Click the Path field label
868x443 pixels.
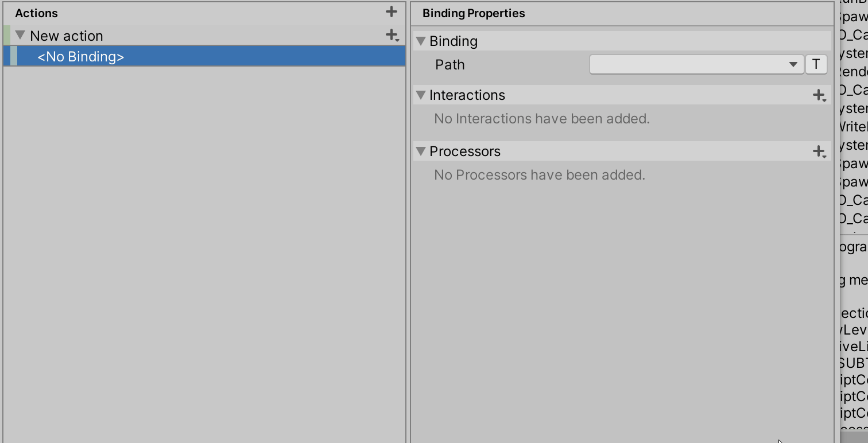coord(450,65)
